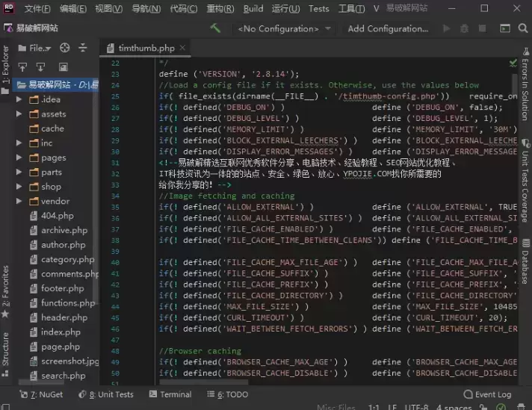This screenshot has height=410, width=532.
Task: Click the Build hammer icon in toolbar
Action: [x=215, y=28]
